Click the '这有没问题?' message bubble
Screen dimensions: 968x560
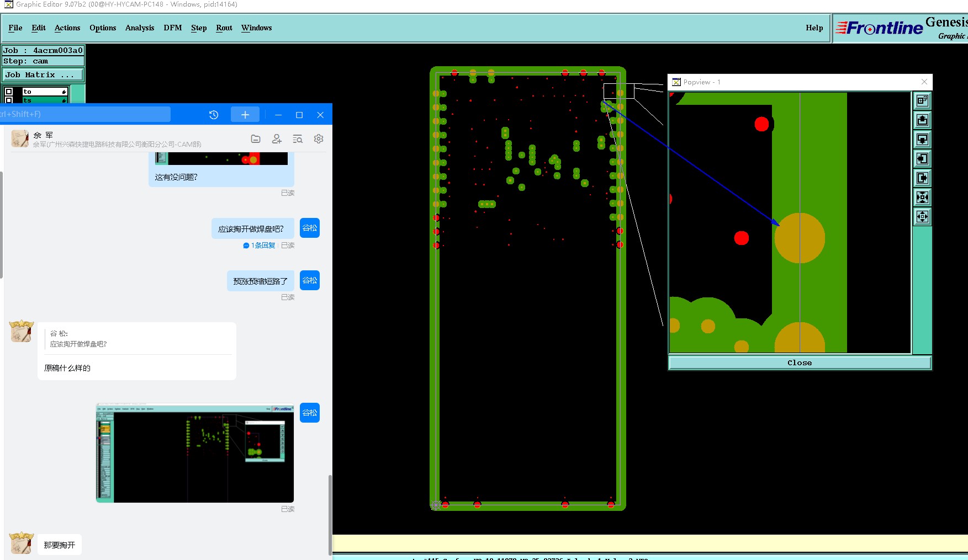click(x=221, y=177)
